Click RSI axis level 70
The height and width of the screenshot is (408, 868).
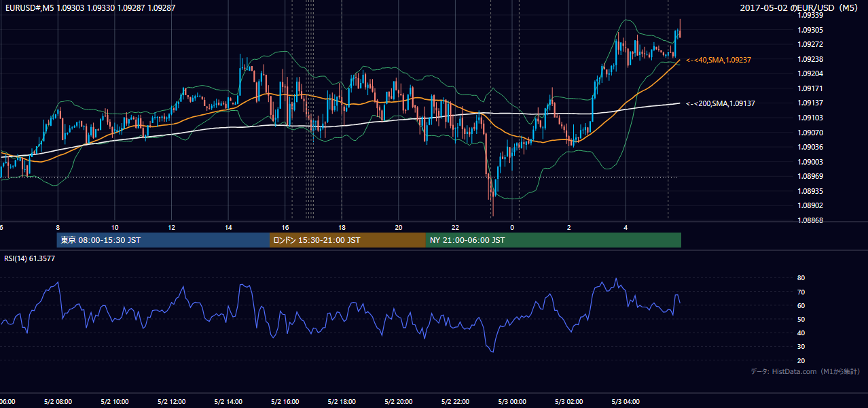801,292
